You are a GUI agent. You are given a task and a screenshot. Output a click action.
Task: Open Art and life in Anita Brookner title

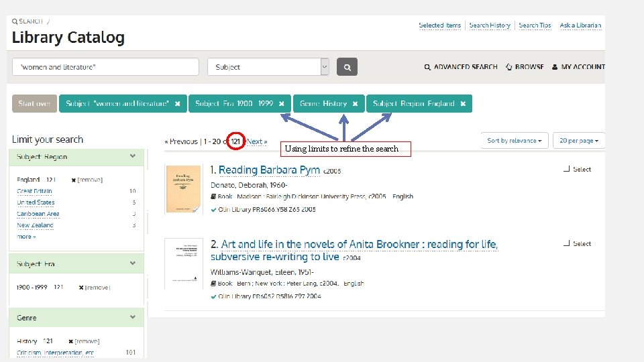click(x=354, y=250)
